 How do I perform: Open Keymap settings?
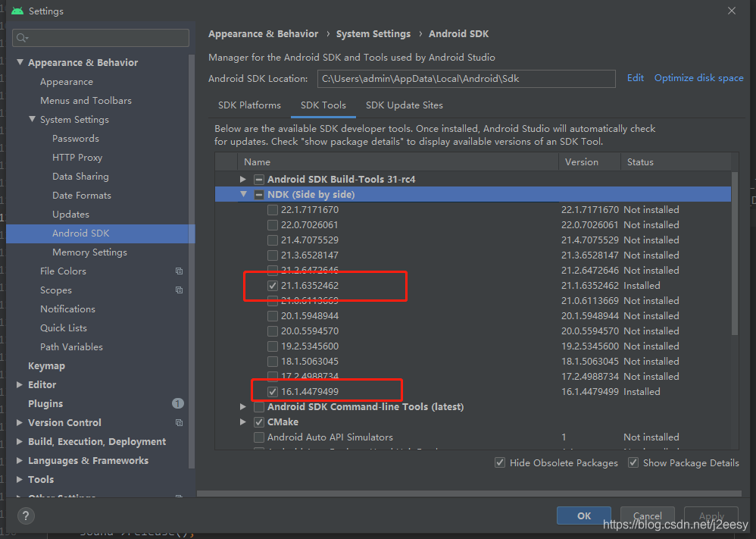click(x=46, y=365)
